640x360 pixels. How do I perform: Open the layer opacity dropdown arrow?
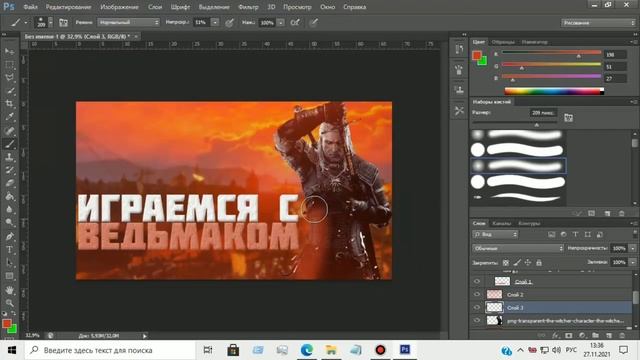(x=633, y=248)
